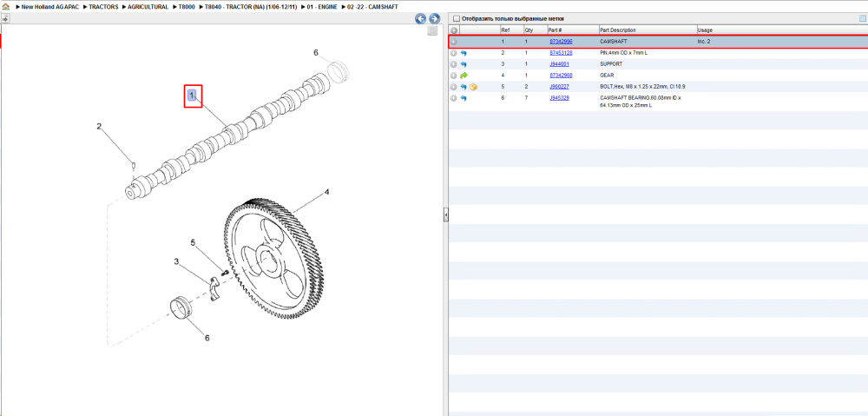Select callout 4 for the gear in the diagram

coord(326,192)
